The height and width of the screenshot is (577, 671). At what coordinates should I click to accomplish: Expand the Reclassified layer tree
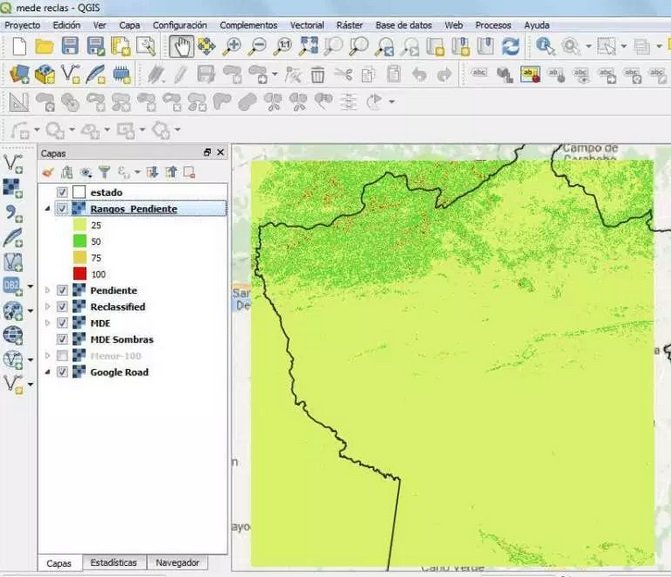[x=46, y=307]
